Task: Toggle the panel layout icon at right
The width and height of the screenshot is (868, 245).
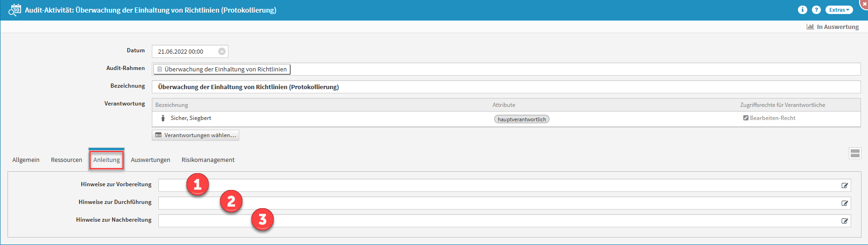Action: point(855,153)
